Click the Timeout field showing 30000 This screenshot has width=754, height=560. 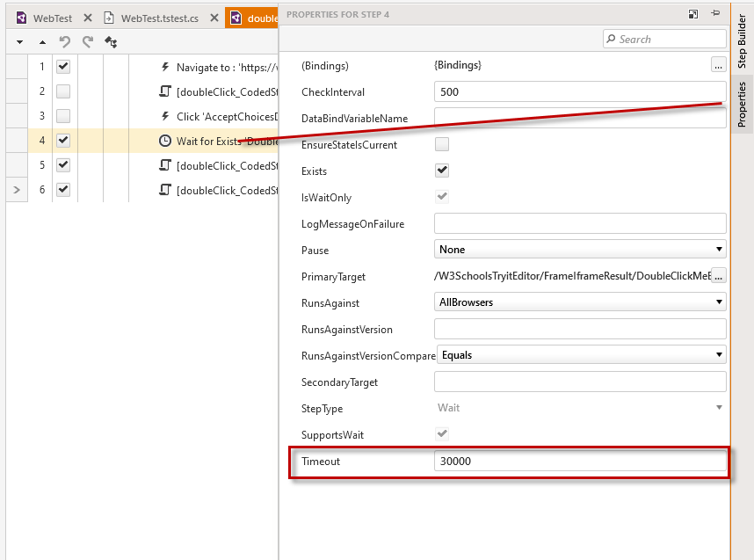580,461
